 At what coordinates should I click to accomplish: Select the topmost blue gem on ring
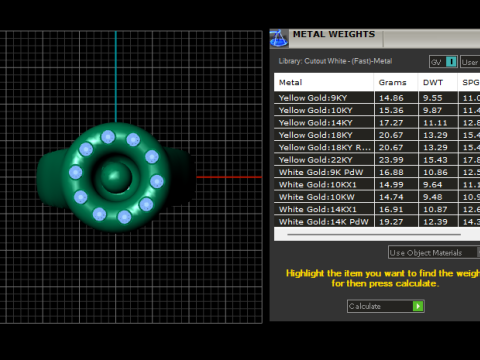tap(108, 137)
